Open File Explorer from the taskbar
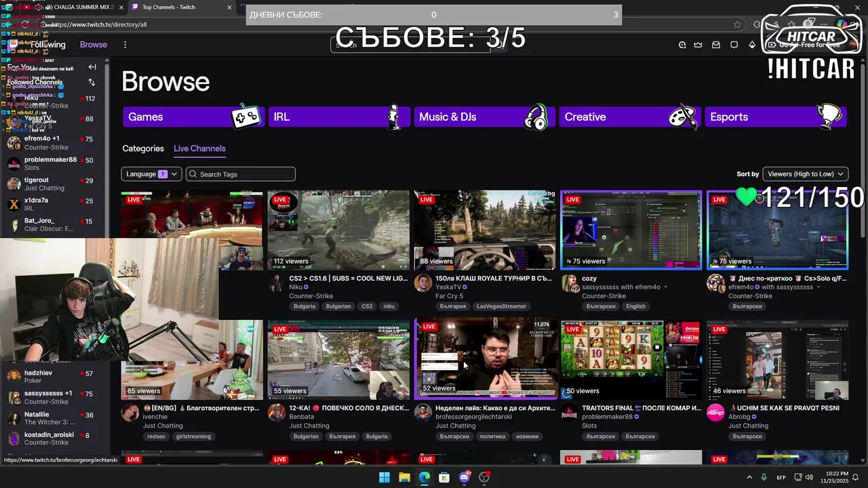The width and height of the screenshot is (868, 488). click(x=404, y=477)
